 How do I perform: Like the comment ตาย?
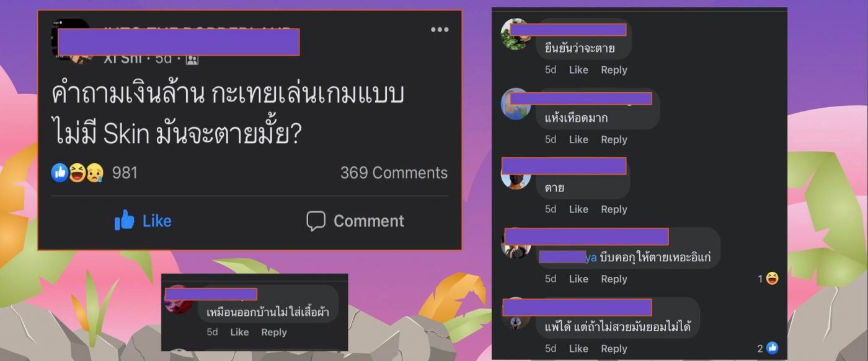coord(578,209)
